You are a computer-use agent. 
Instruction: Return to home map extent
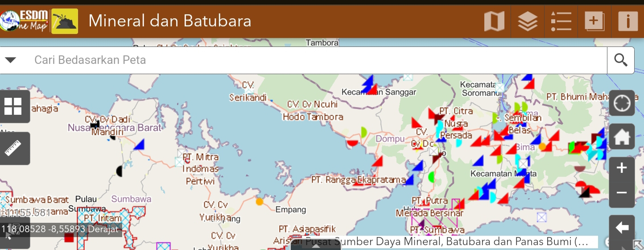622,137
